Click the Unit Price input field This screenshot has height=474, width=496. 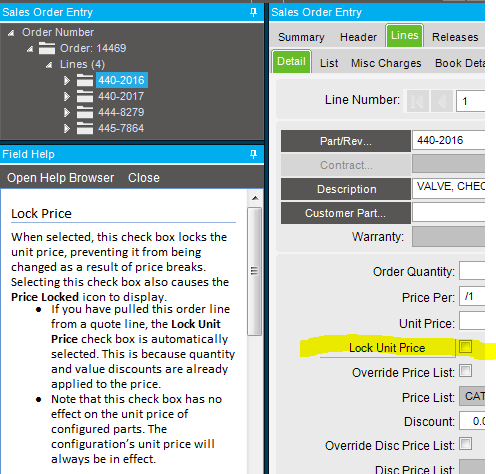[472, 321]
